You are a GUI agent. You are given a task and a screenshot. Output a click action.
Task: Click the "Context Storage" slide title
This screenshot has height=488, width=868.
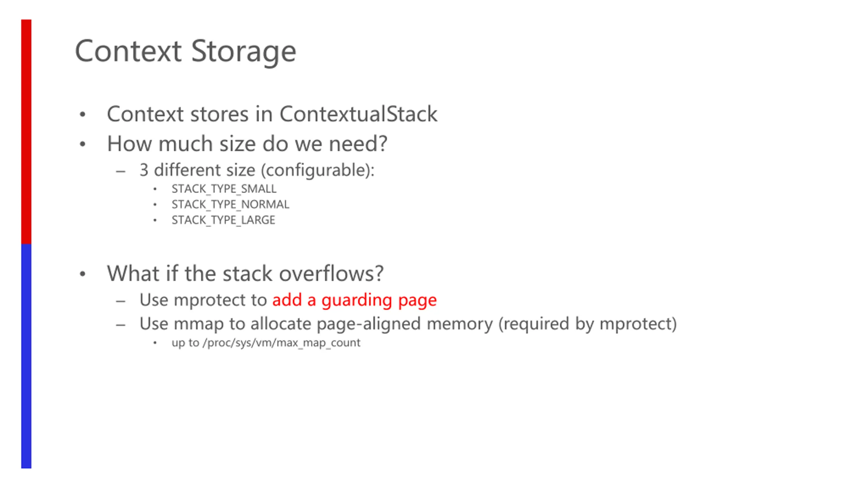[185, 51]
